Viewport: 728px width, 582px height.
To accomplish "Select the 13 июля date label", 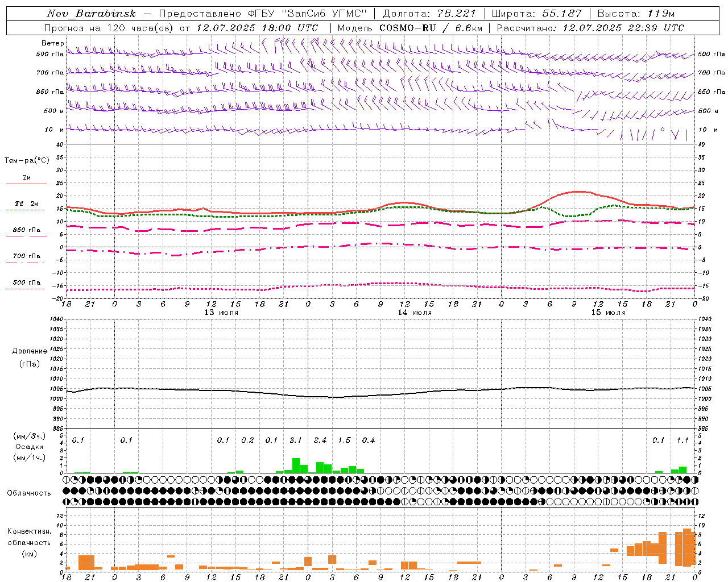I will [221, 313].
